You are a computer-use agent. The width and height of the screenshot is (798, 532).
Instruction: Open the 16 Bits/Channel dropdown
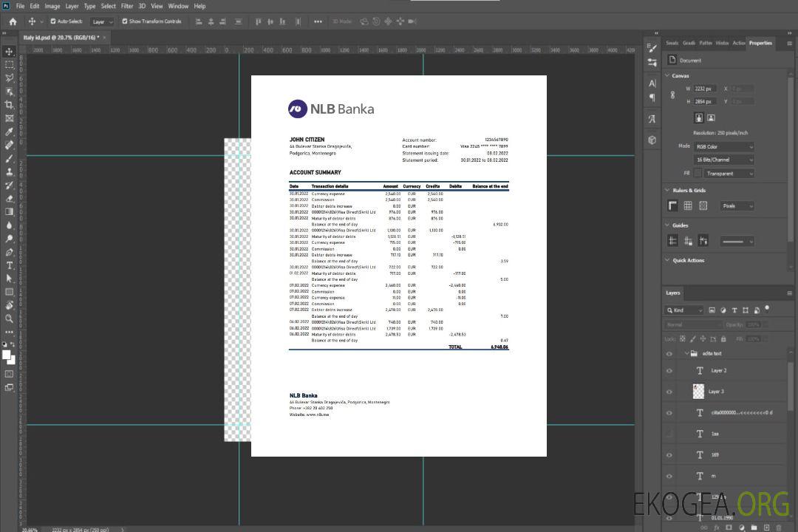724,160
